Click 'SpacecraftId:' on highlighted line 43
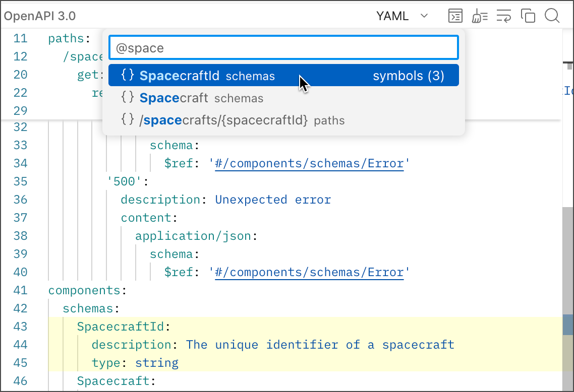This screenshot has height=392, width=574. 124,326
